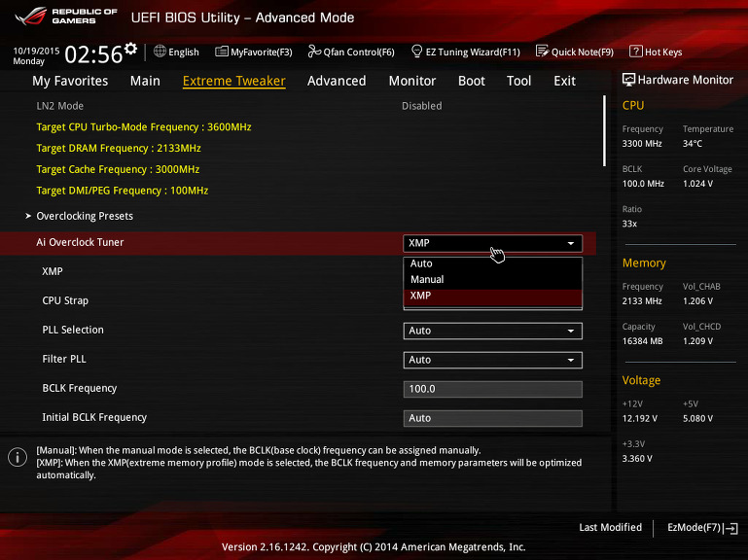
Task: Click the settings gear beside the clock
Action: [130, 49]
